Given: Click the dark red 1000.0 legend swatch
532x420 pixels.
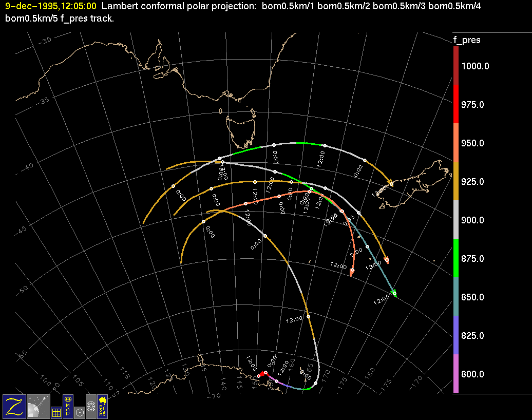Looking at the screenshot, I should point(456,66).
